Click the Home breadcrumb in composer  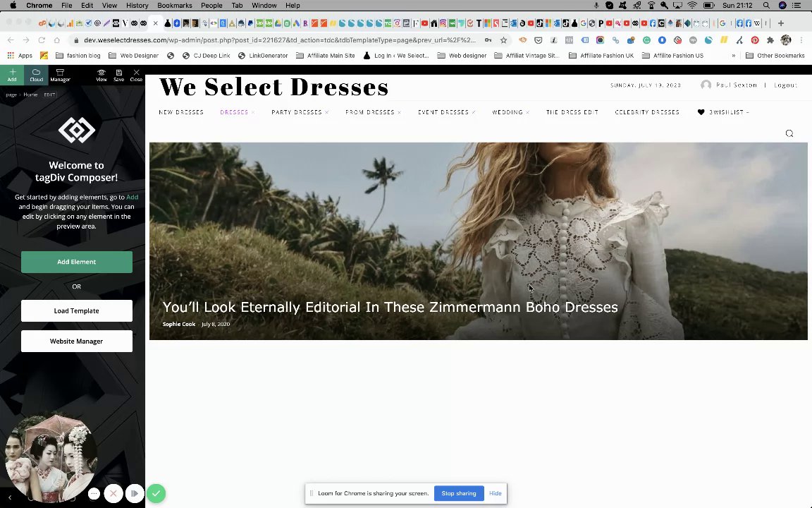30,95
